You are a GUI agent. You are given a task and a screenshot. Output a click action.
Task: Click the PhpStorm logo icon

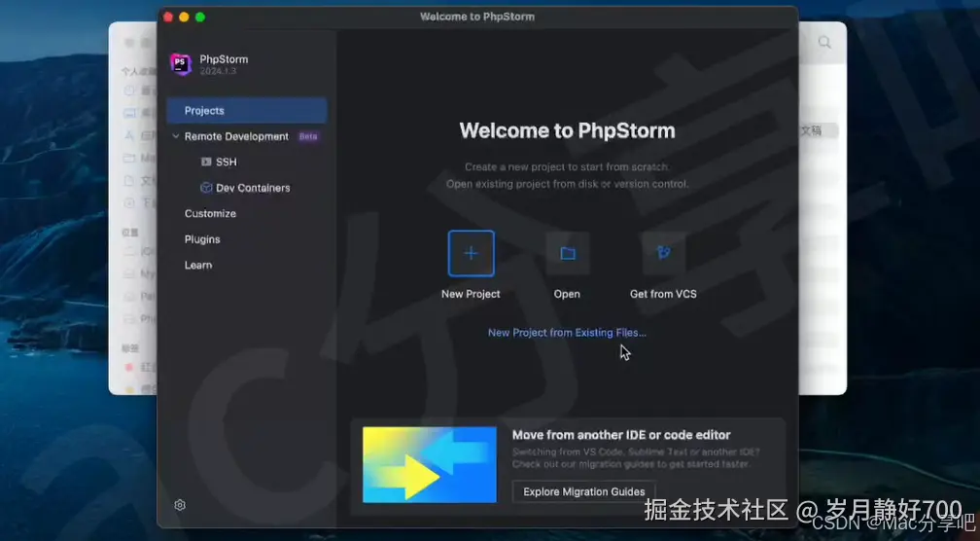point(181,64)
